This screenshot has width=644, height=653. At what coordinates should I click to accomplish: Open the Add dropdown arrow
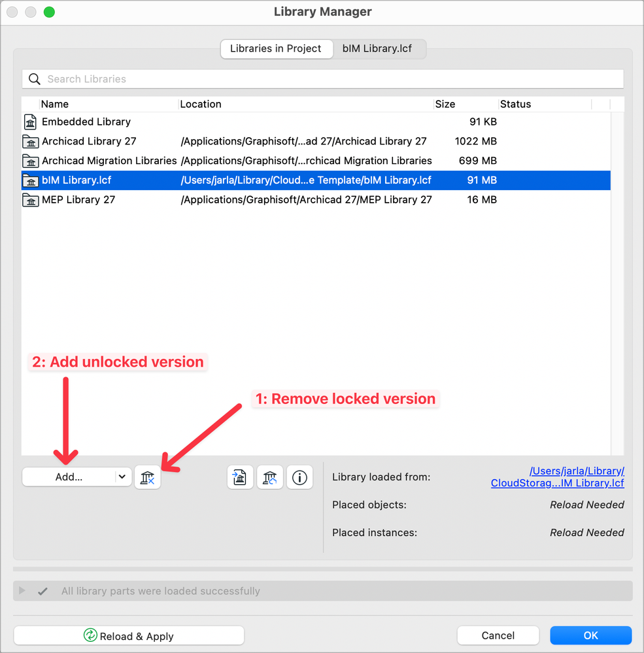pyautogui.click(x=122, y=477)
